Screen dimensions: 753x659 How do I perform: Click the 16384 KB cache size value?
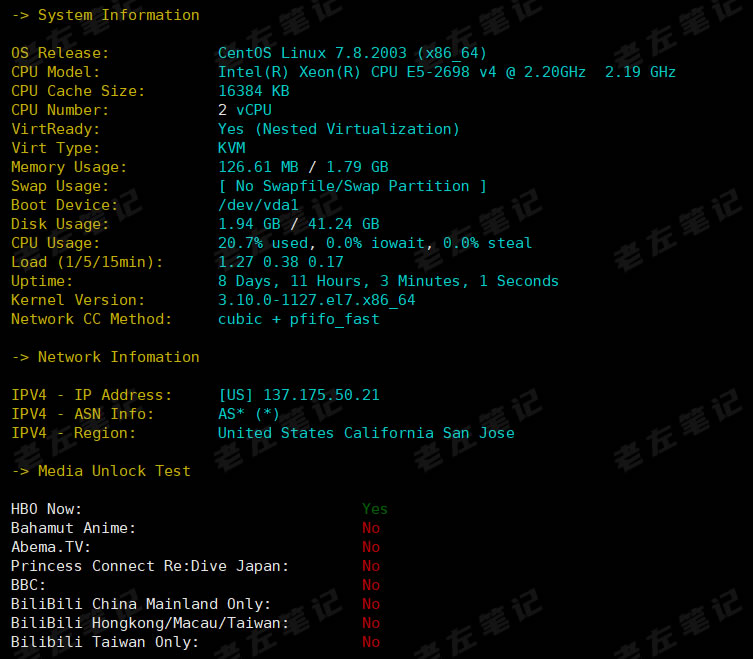253,91
